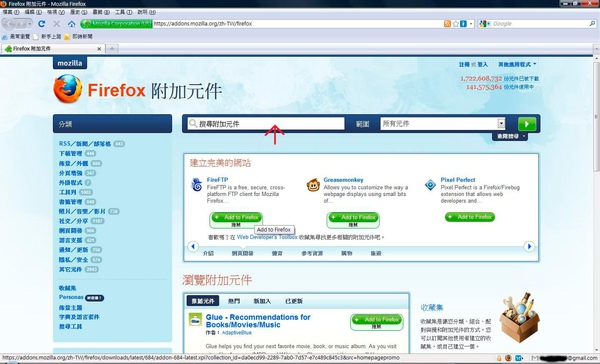This screenshot has width=600, height=364.
Task: Click the Greasemonkey monkey icon
Action: pyautogui.click(x=313, y=185)
